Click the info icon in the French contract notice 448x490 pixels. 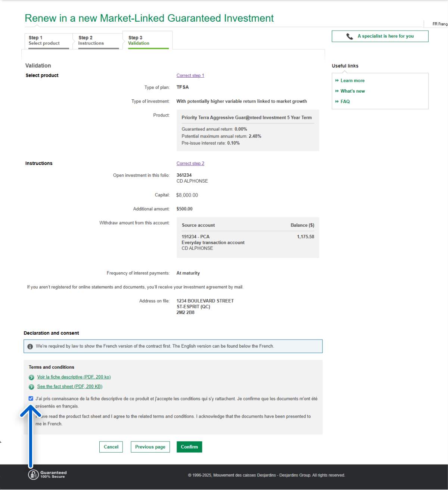point(30,347)
